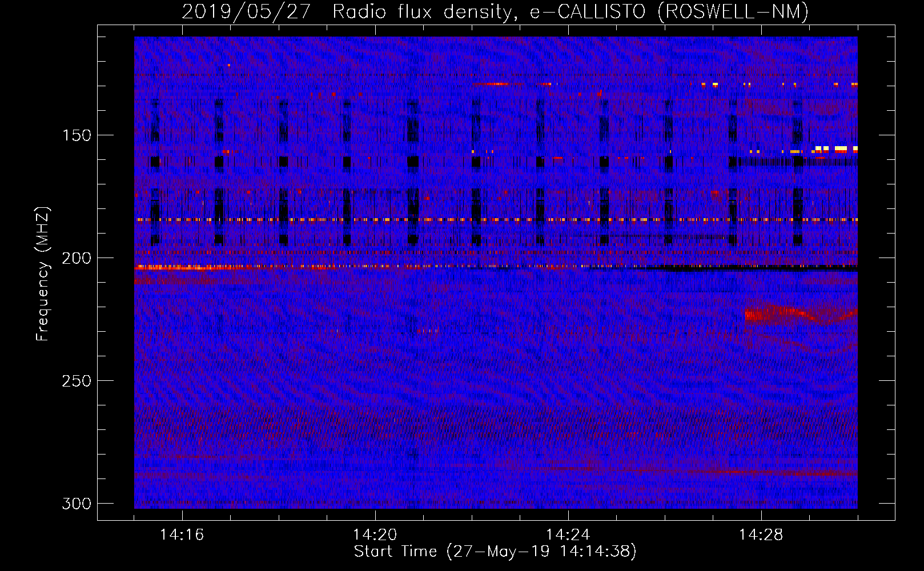Click the 'Start Time (27-May-19 14:14:38)' axis label
The image size is (924, 571).
(495, 552)
